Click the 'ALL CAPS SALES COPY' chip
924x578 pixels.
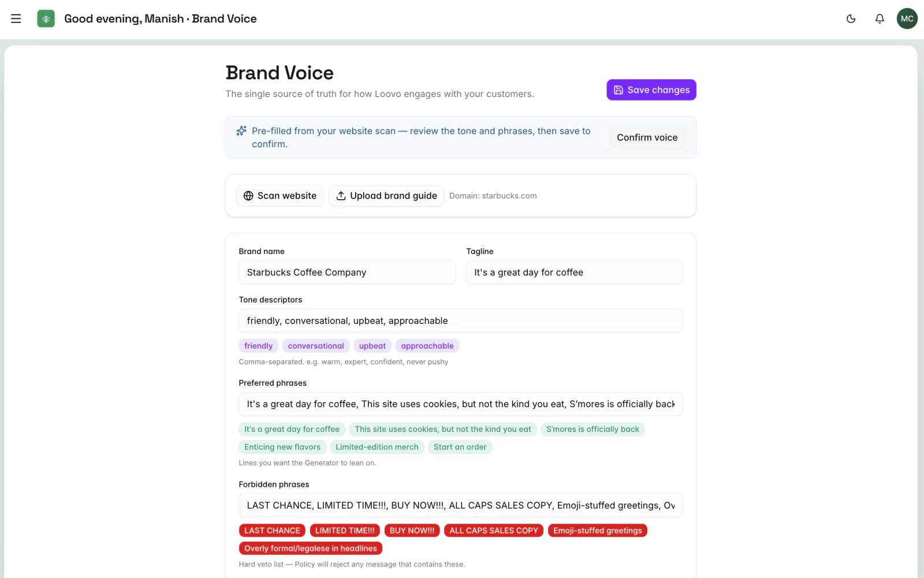pos(494,531)
